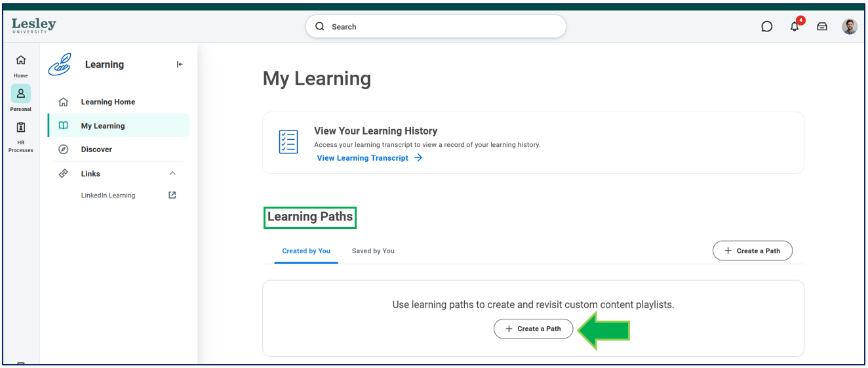This screenshot has height=368, width=868.
Task: Click the Search input field
Action: tap(435, 27)
